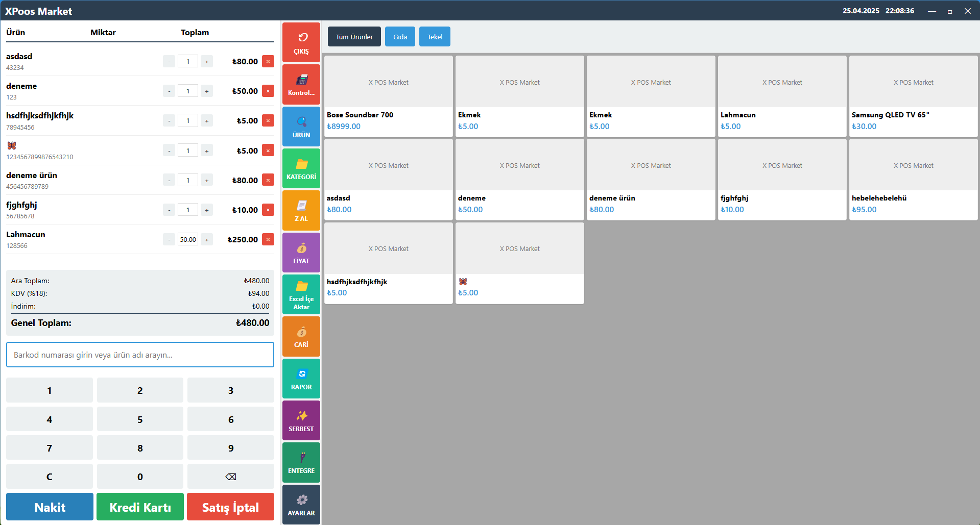This screenshot has height=525, width=980.
Task: Switch to the Tekel category tab
Action: point(435,37)
